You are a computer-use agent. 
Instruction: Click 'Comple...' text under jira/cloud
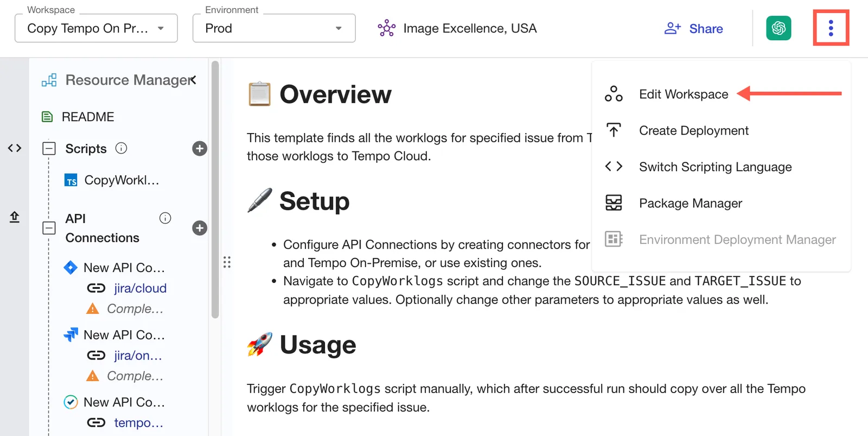135,309
